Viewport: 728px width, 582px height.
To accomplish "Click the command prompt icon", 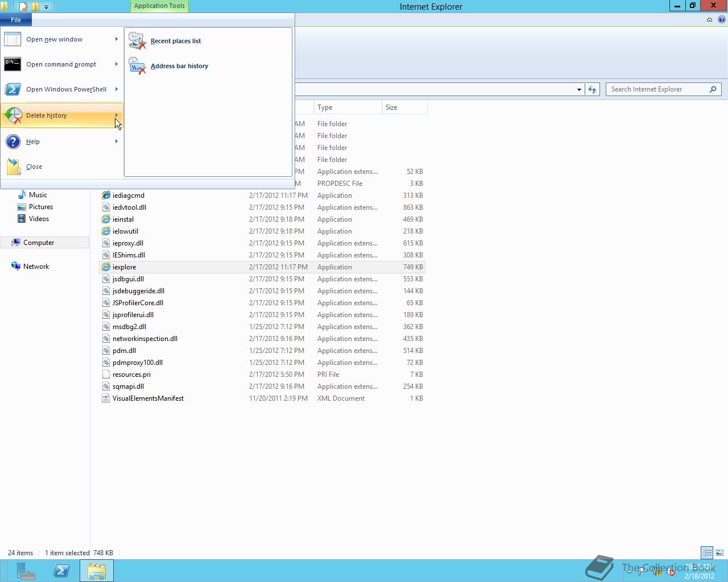I will coord(13,64).
